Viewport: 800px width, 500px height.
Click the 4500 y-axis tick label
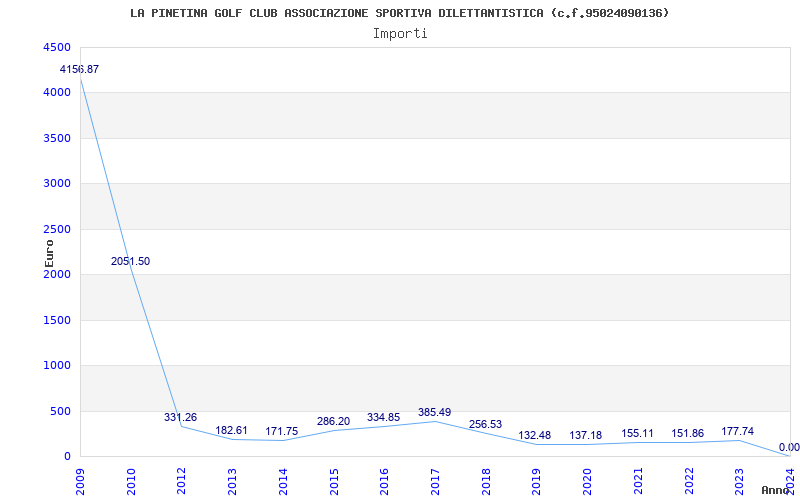(x=56, y=47)
